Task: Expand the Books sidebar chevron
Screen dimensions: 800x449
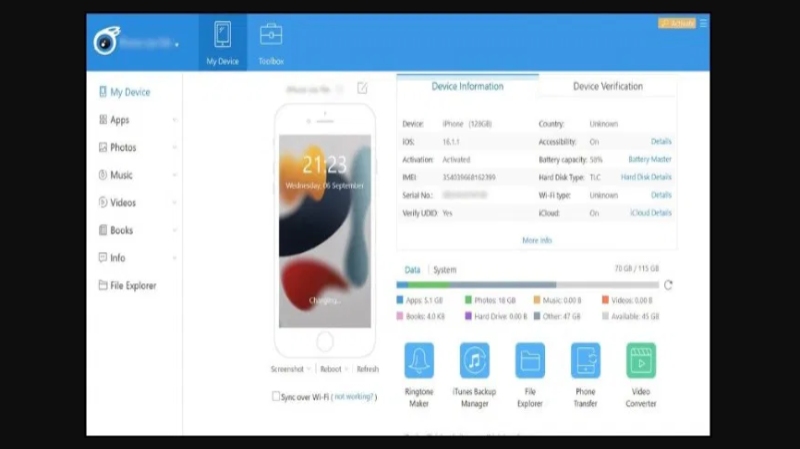Action: (x=174, y=230)
